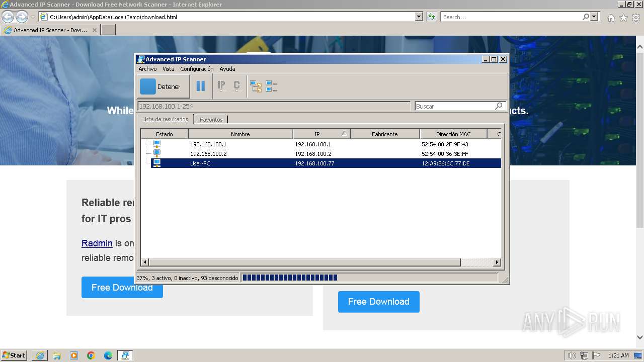Open the Vista menu
The height and width of the screenshot is (362, 644).
point(169,69)
